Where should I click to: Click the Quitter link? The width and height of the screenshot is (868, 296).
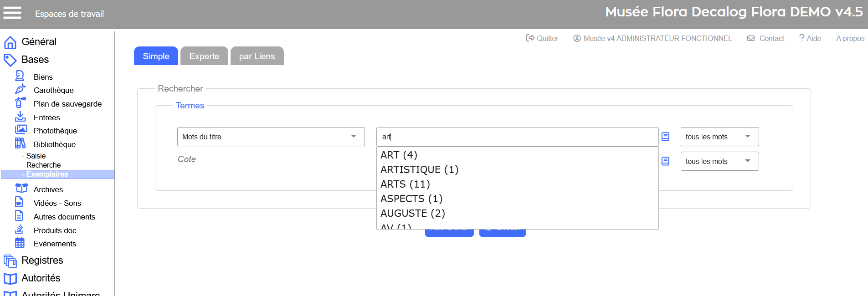tap(542, 38)
